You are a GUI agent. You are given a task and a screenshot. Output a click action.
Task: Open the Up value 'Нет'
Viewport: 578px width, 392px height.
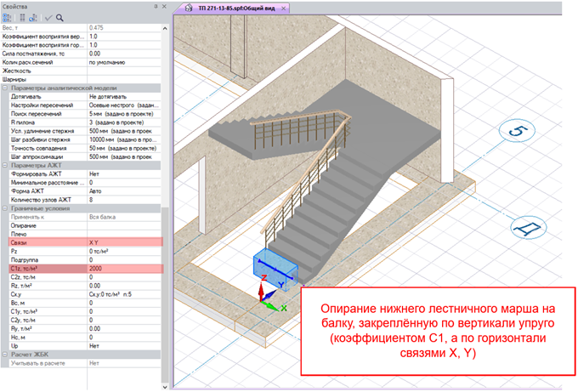click(x=124, y=346)
